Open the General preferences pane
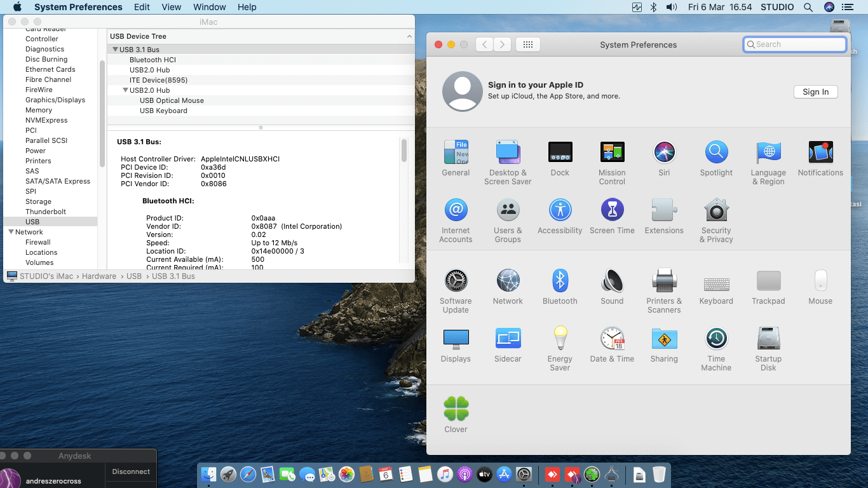This screenshot has width=868, height=488. pos(456,152)
